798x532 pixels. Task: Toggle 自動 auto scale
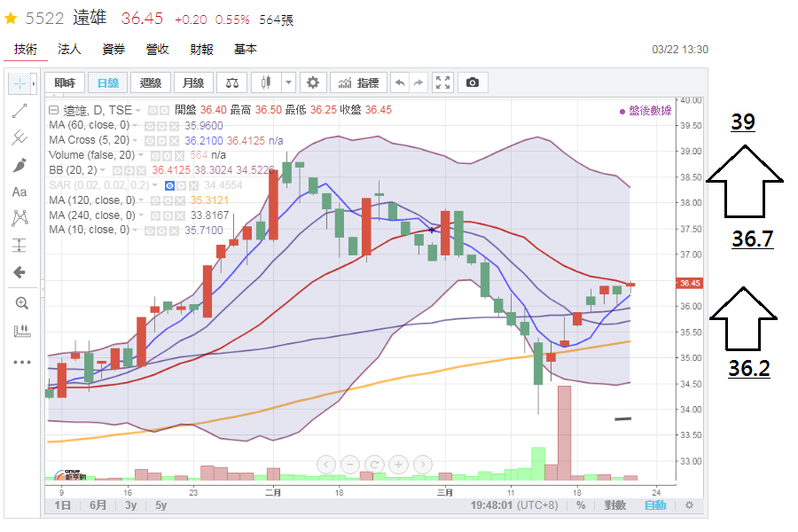tap(655, 505)
